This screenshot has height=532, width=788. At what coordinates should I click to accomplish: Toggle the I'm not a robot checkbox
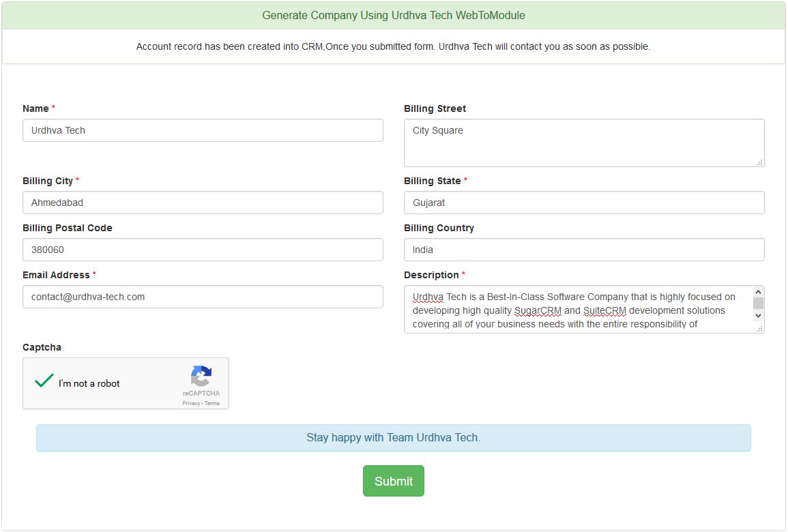[x=44, y=381]
